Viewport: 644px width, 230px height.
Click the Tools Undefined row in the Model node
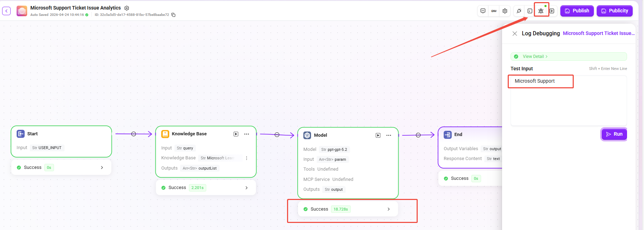[321, 169]
